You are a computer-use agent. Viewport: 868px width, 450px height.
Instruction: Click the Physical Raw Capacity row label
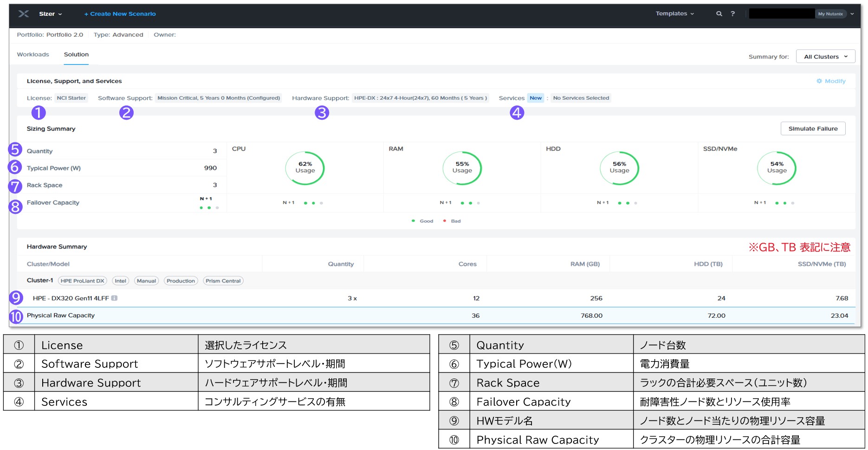click(61, 315)
